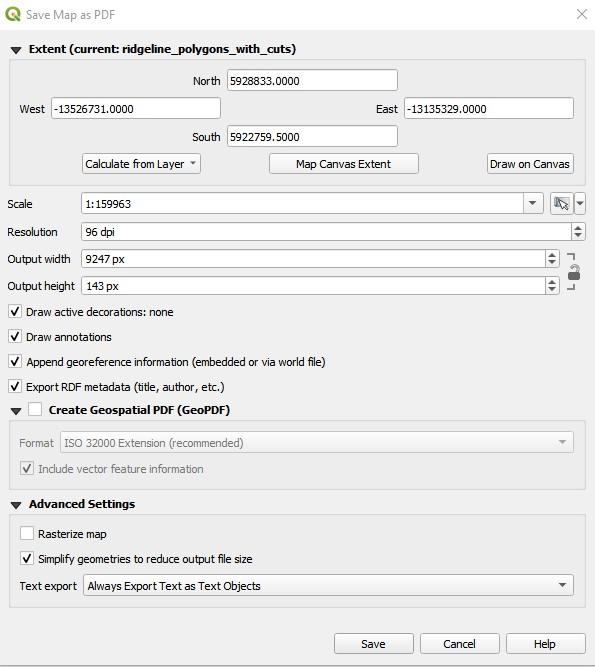595x667 pixels.
Task: Click the set scale from canvas icon
Action: coord(561,204)
